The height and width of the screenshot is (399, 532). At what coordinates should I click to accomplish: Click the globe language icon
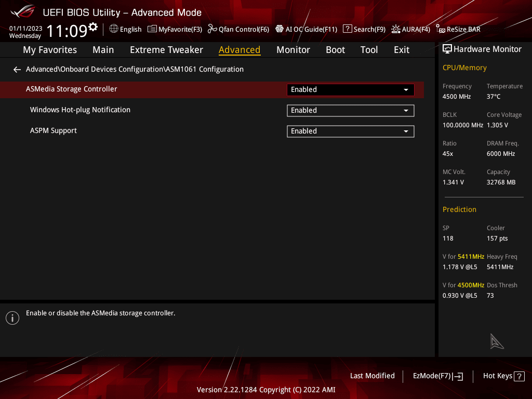click(x=114, y=29)
